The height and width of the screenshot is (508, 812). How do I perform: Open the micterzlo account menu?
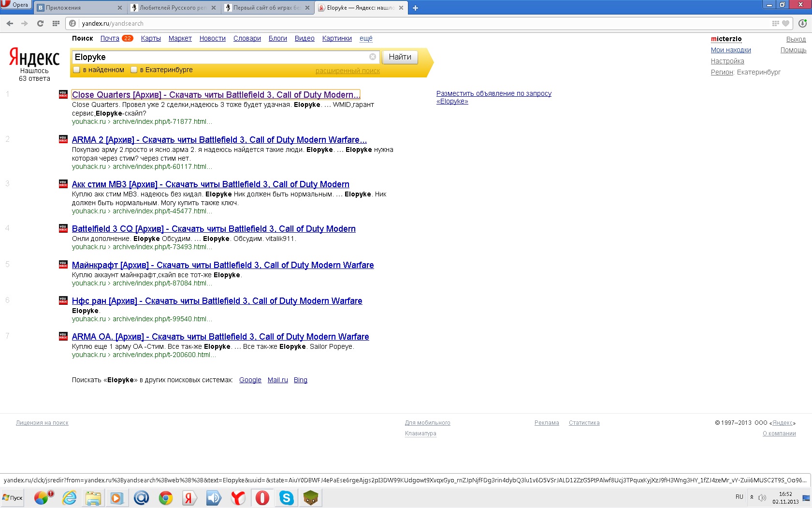point(726,39)
